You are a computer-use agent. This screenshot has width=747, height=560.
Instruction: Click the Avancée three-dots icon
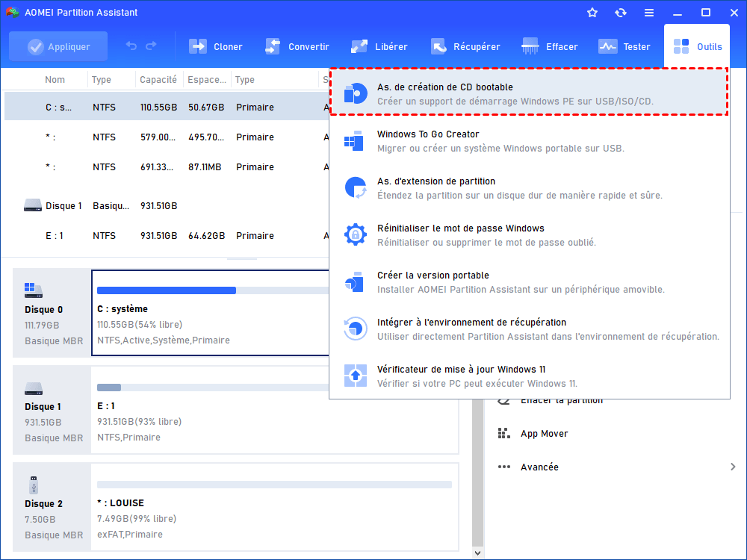(x=504, y=467)
